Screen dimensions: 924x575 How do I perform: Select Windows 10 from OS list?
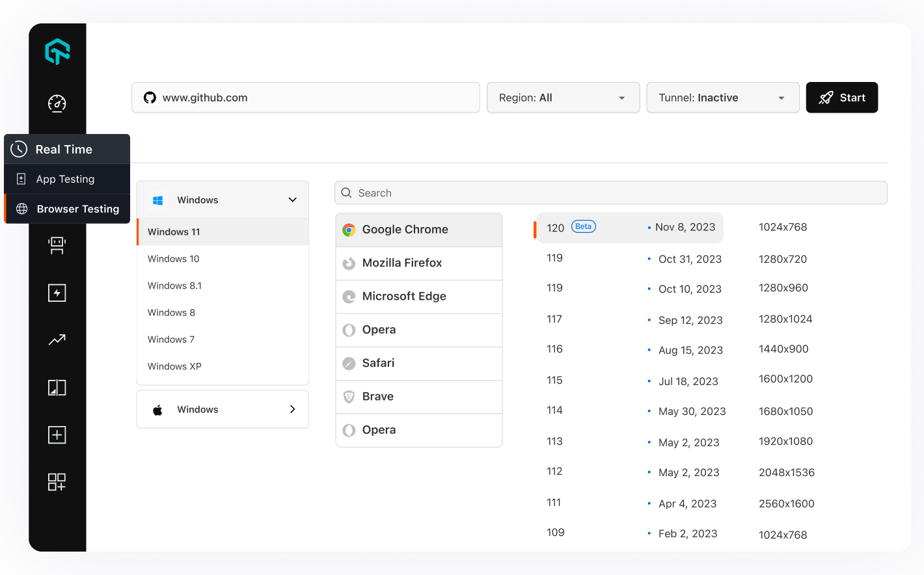(x=174, y=259)
